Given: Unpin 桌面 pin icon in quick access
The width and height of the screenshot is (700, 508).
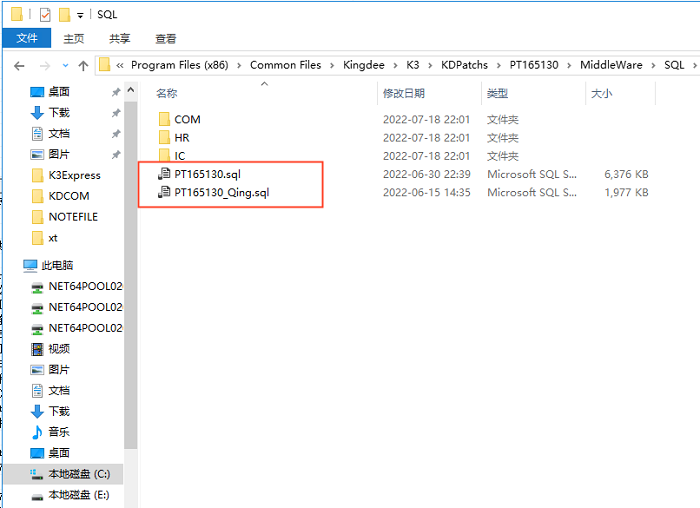Looking at the screenshot, I should [116, 92].
